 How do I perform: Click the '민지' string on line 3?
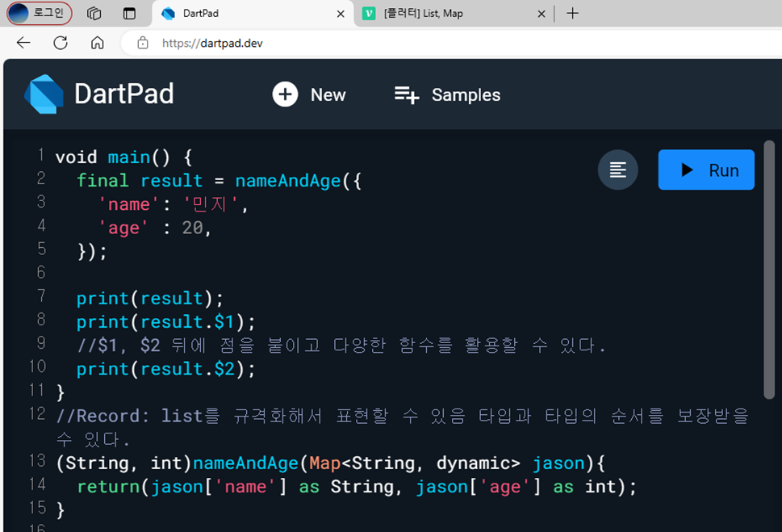click(209, 204)
